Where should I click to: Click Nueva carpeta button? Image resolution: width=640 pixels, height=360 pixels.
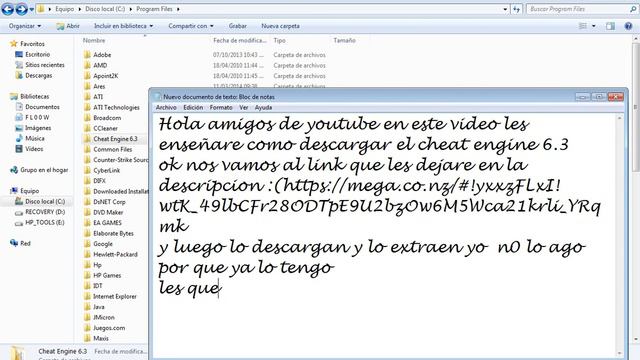pyautogui.click(x=280, y=26)
